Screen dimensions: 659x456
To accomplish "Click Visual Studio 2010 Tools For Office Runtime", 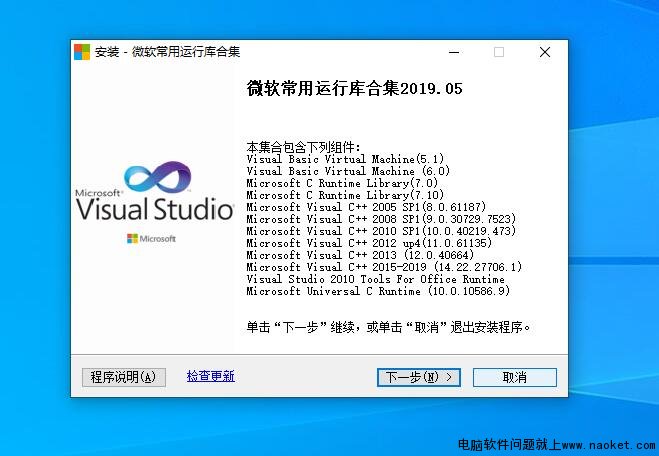I will [375, 279].
